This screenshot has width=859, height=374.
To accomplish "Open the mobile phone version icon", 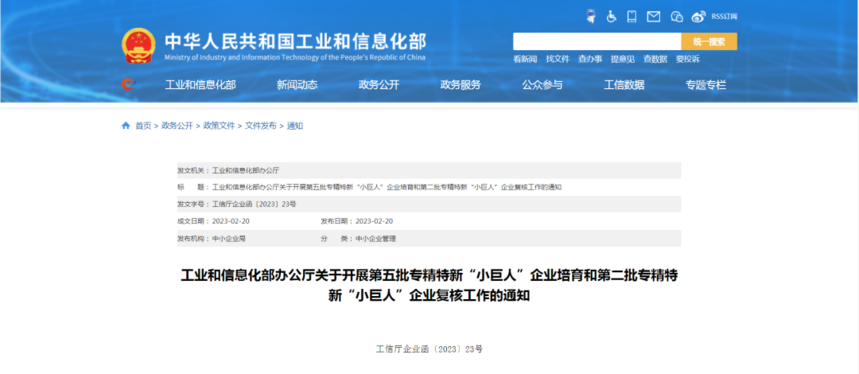I will [x=632, y=16].
